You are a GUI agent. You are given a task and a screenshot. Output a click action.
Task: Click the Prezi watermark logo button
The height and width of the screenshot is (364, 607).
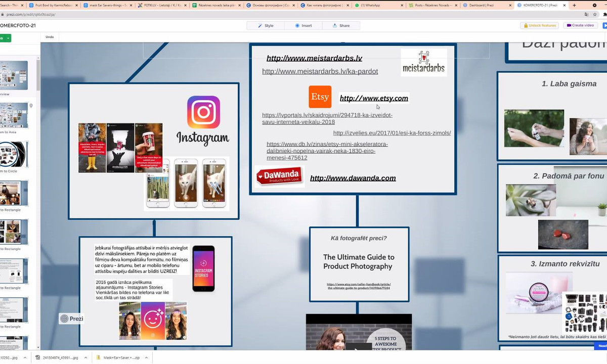(x=71, y=318)
